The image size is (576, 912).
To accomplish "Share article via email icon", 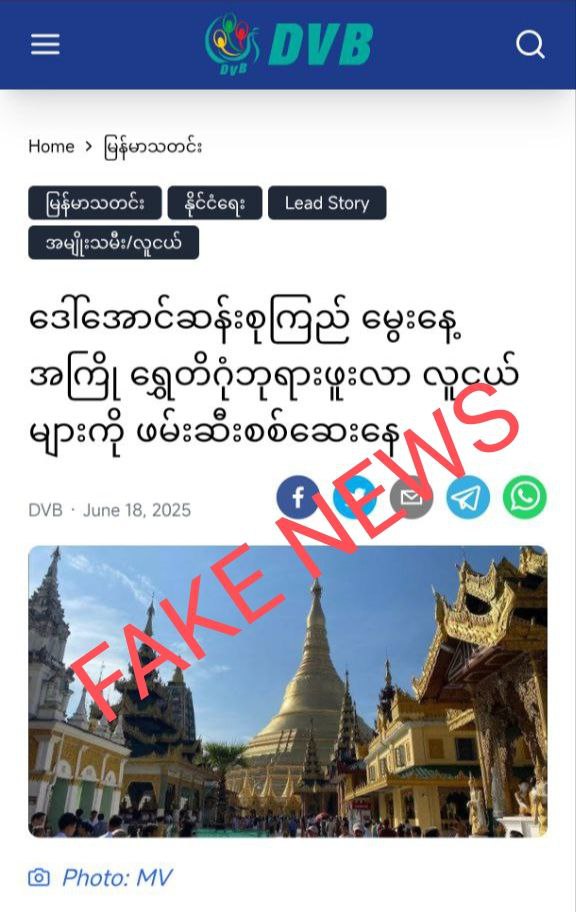I will point(411,497).
